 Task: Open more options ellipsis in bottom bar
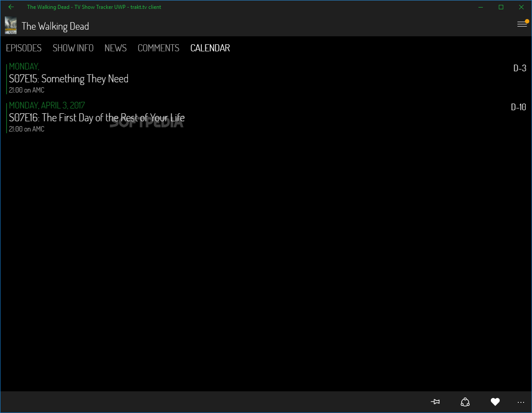click(521, 402)
